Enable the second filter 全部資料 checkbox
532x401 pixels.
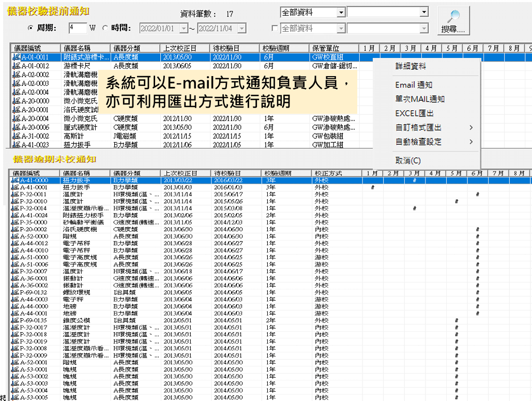(275, 28)
